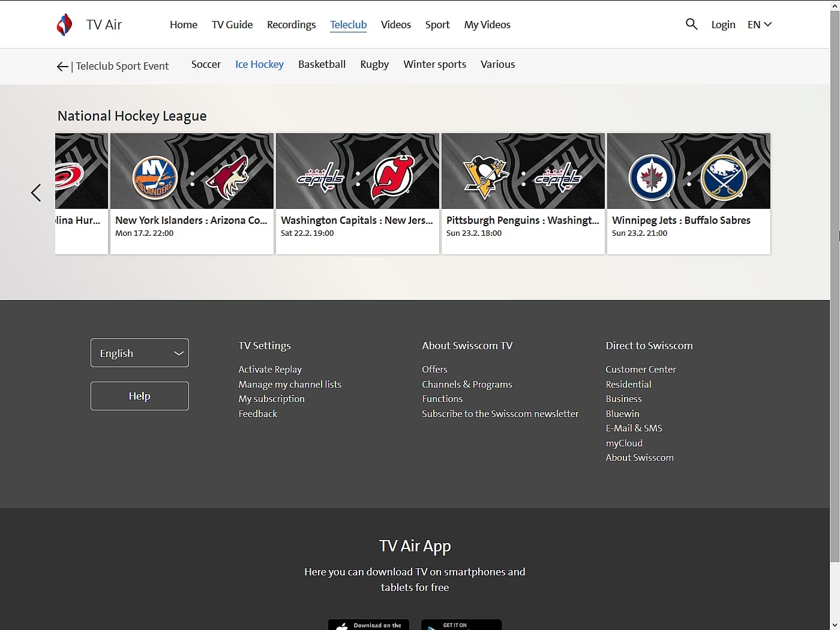Screen dimensions: 840x630
Task: Click the carousel previous arrow
Action: (x=35, y=193)
